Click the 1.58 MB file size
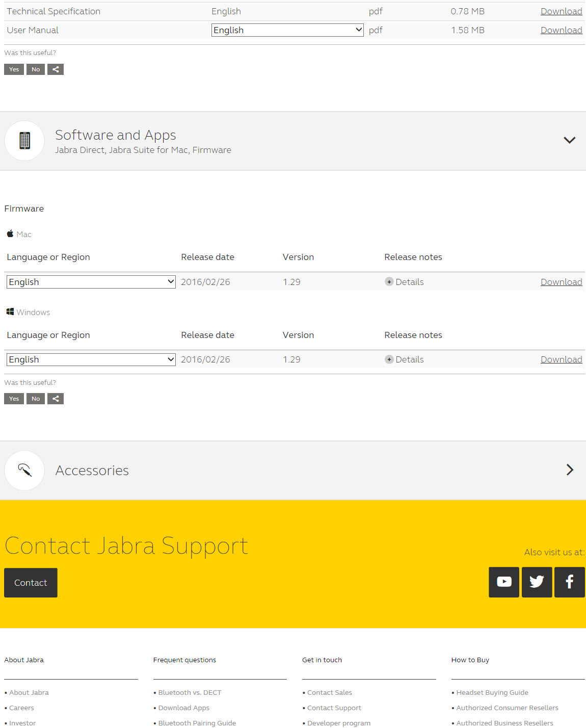 [x=468, y=30]
